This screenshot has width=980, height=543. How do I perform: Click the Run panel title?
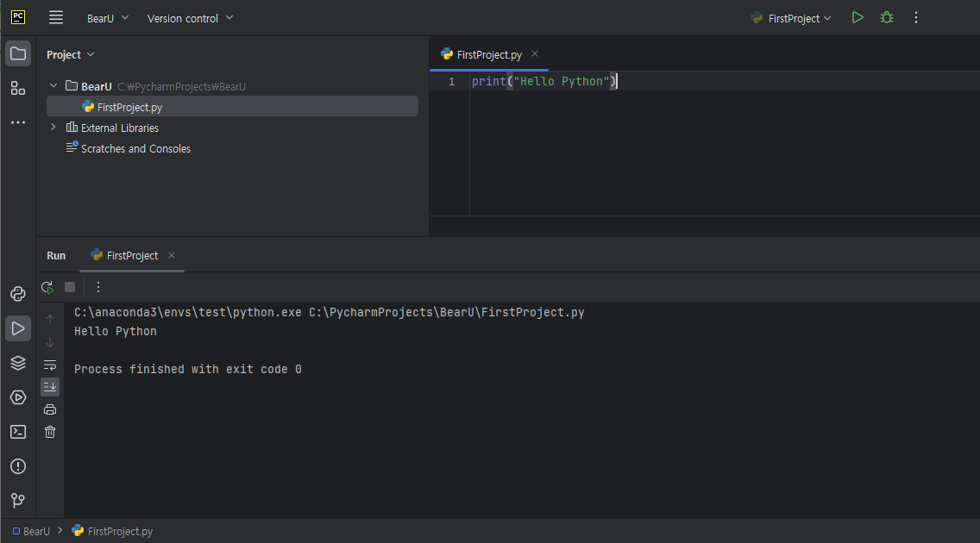point(56,255)
